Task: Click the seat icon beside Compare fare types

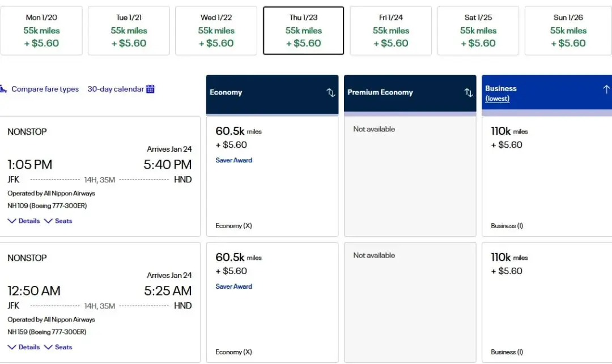Action: (3, 89)
